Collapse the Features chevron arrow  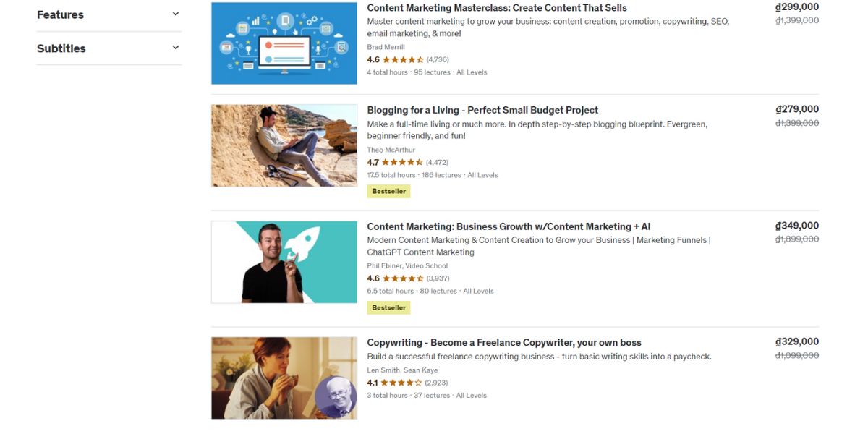pyautogui.click(x=174, y=13)
